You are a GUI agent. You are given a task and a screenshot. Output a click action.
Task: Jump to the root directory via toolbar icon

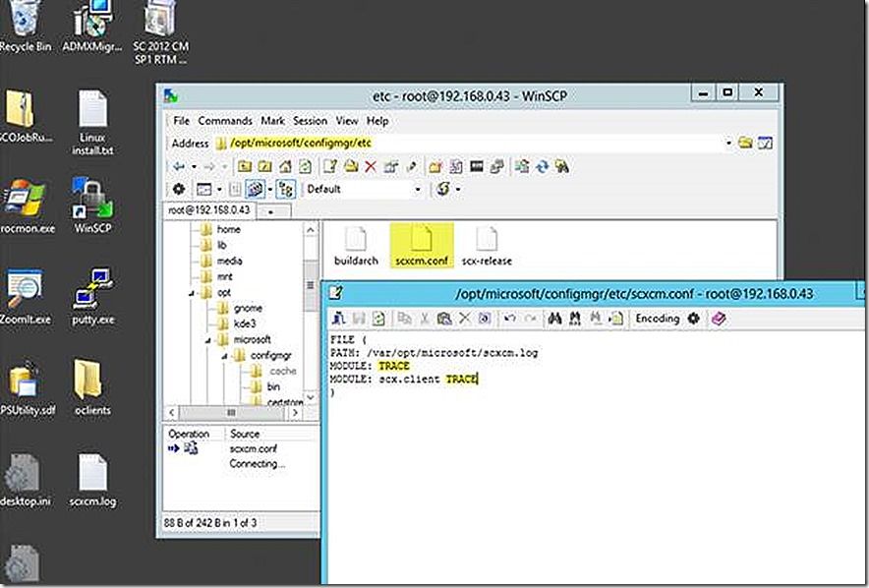(x=264, y=166)
